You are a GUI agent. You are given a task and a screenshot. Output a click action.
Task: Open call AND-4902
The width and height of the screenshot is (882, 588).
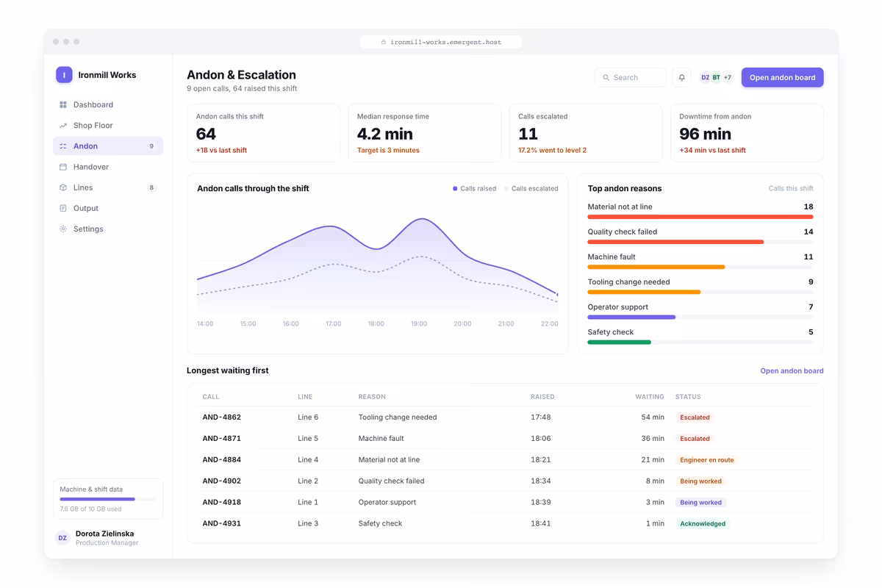coord(222,481)
